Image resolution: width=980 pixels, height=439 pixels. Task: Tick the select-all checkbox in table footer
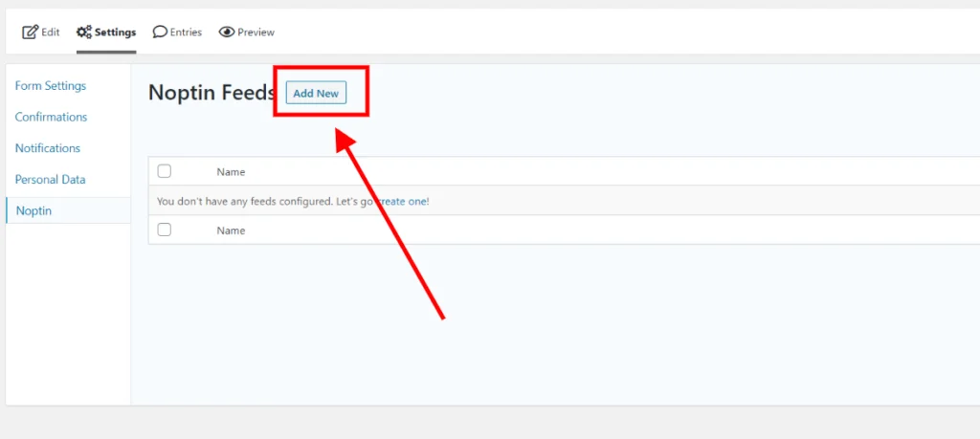(165, 230)
